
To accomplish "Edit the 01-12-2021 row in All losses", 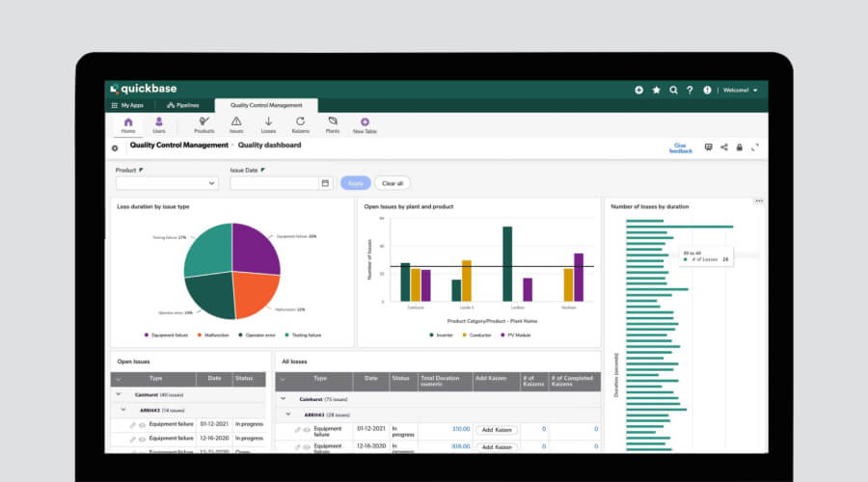I will [297, 429].
